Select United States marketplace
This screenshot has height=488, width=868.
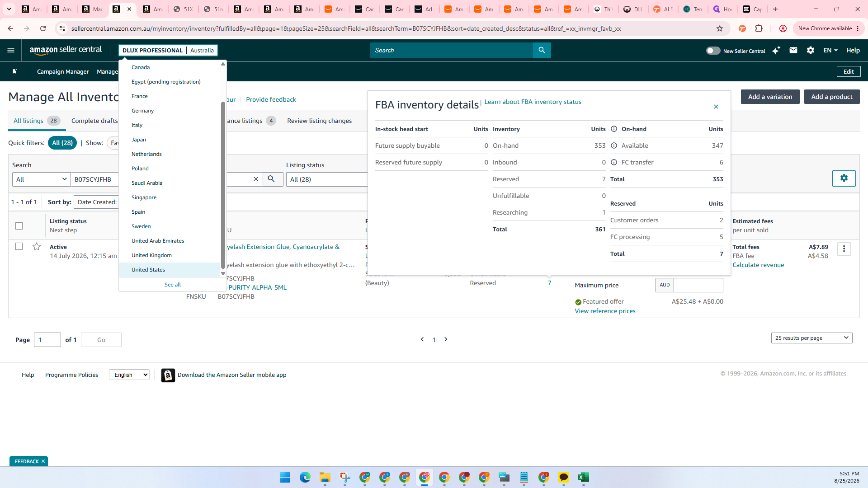169,270
